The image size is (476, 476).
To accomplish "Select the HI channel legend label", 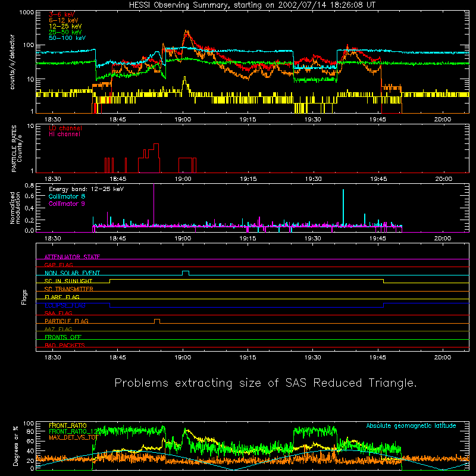I will pyautogui.click(x=64, y=134).
